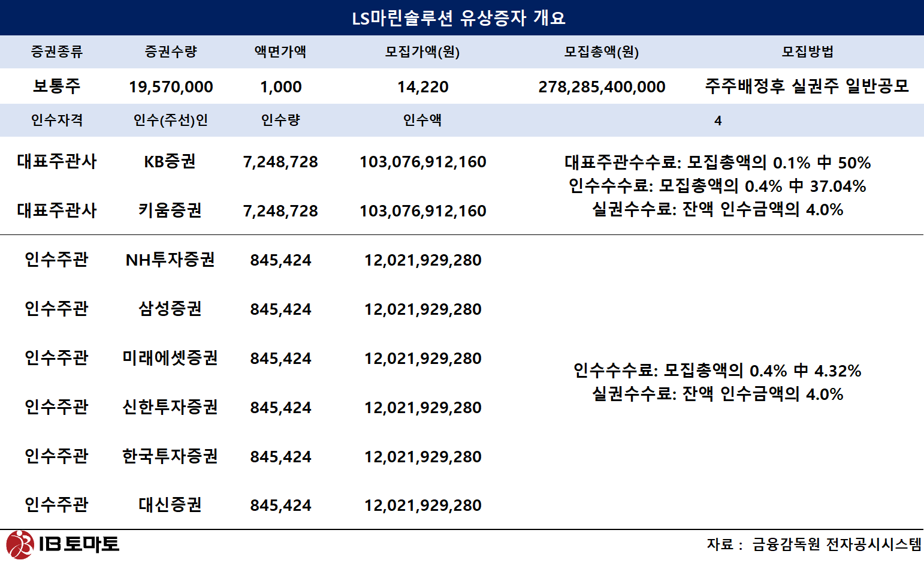Viewport: 924px width, 578px height.
Task: Click the '모집방법' column header
Action: [807, 52]
